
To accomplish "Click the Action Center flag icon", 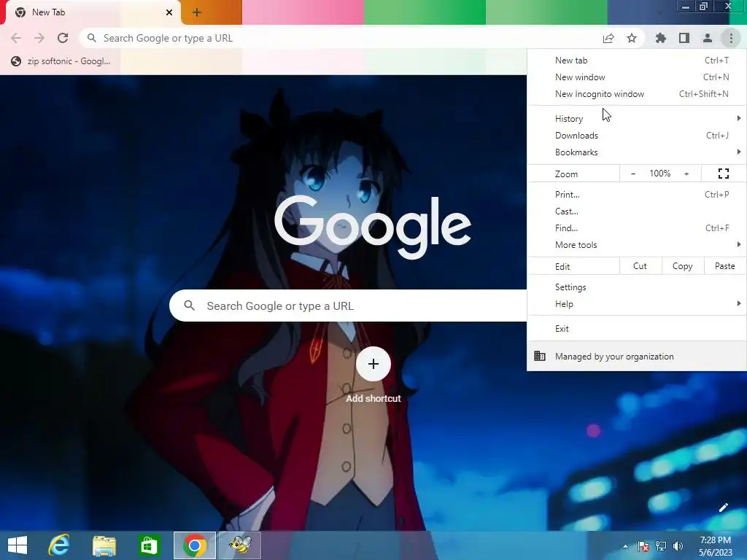I will point(643,546).
